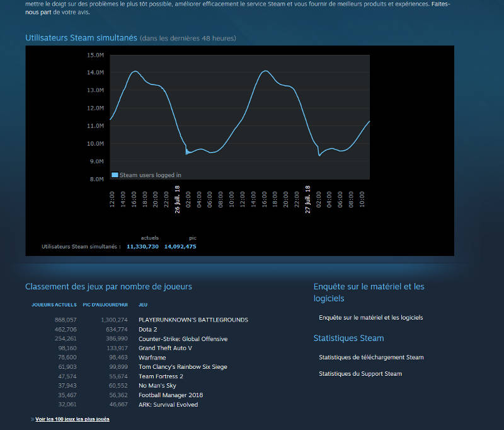504x430 pixels.
Task: Open PLAYERUNKNOWN'S BATTLEGROUNDS game entry
Action: pyautogui.click(x=193, y=320)
